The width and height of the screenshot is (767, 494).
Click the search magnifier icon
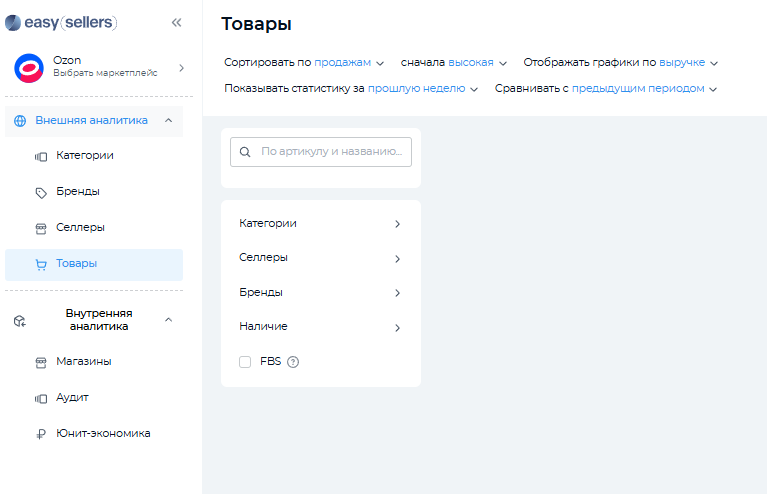click(245, 152)
